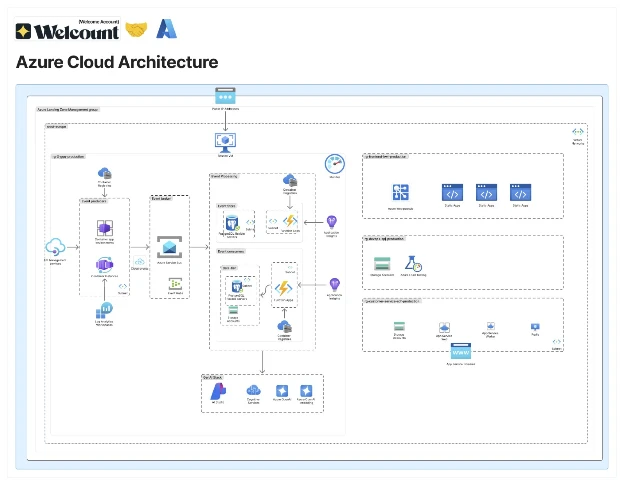Select the Log Analytics workspace icon
Image resolution: width=624 pixels, height=485 pixels.
click(x=104, y=310)
